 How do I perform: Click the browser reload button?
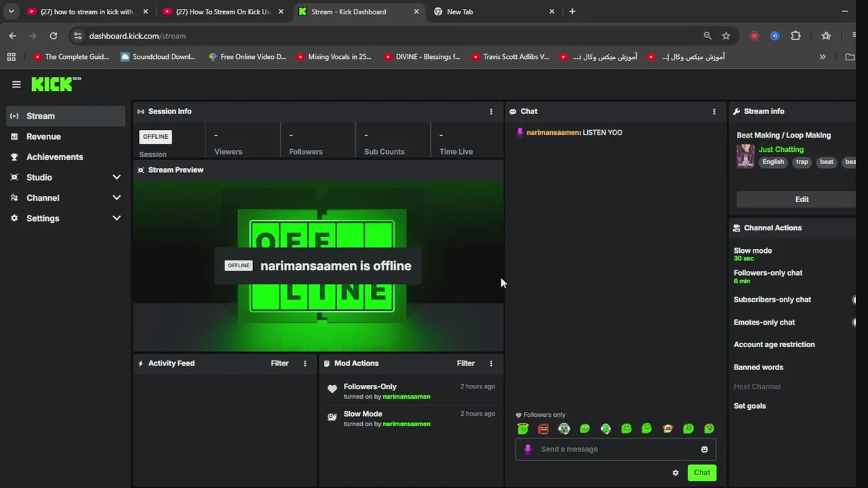54,36
